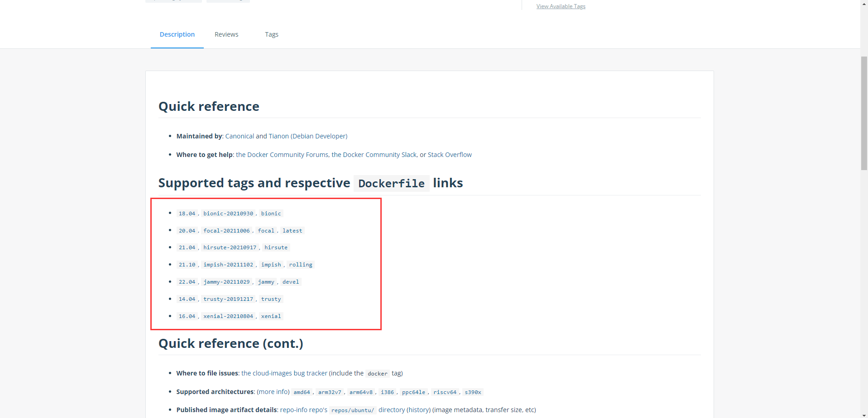Open the Docker Community Slack link
The image size is (868, 418).
[374, 155]
